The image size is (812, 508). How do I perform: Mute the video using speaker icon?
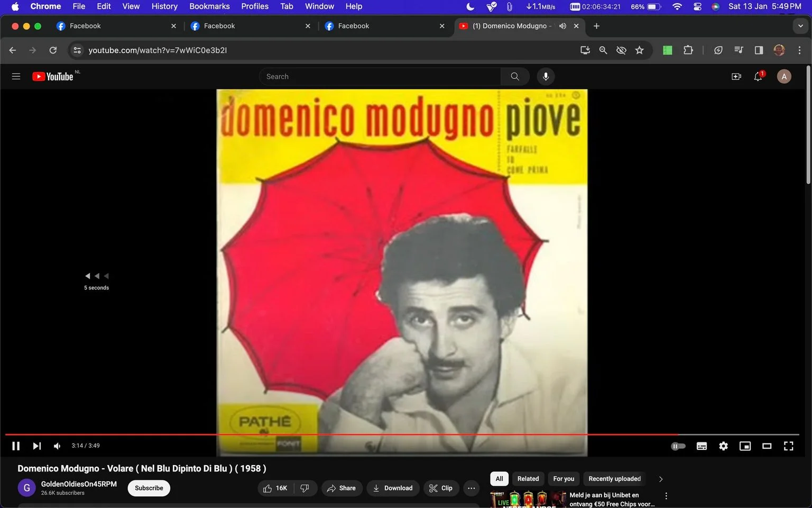[x=57, y=446]
